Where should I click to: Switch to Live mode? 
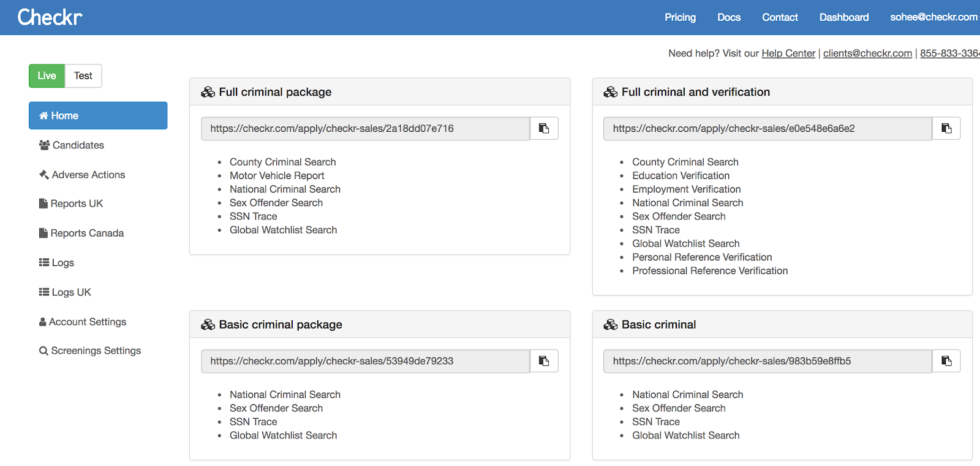coord(47,76)
